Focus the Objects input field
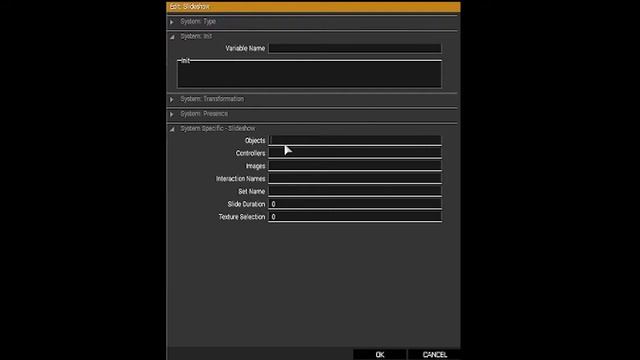The height and width of the screenshot is (360, 640). 355,140
